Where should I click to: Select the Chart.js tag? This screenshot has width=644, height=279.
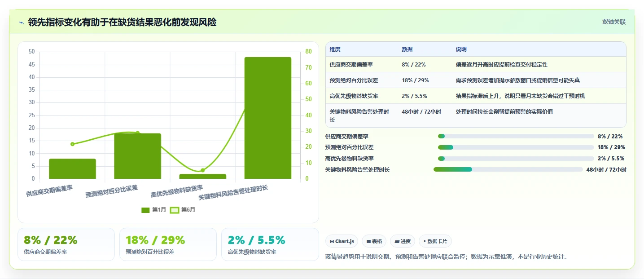point(342,241)
